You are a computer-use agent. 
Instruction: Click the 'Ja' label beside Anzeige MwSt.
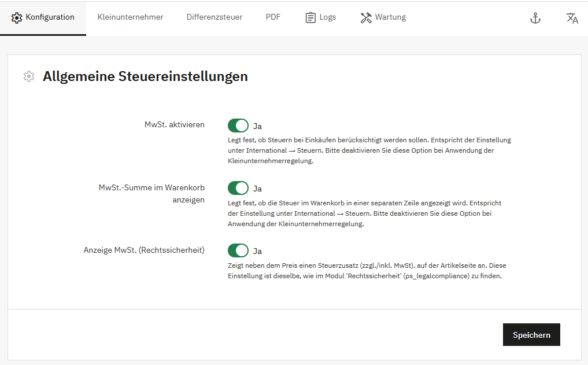pyautogui.click(x=258, y=251)
